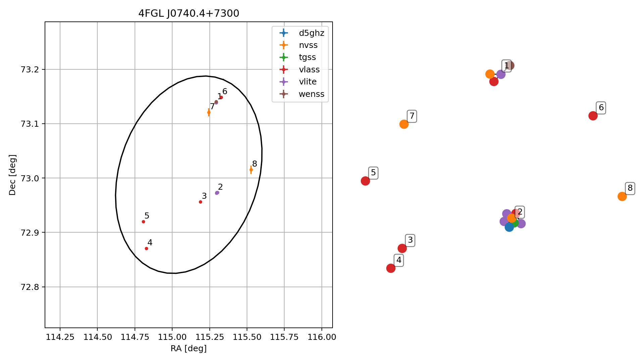The height and width of the screenshot is (362, 644).
Task: Click the 116.00 RA tick label
Action: click(x=322, y=337)
